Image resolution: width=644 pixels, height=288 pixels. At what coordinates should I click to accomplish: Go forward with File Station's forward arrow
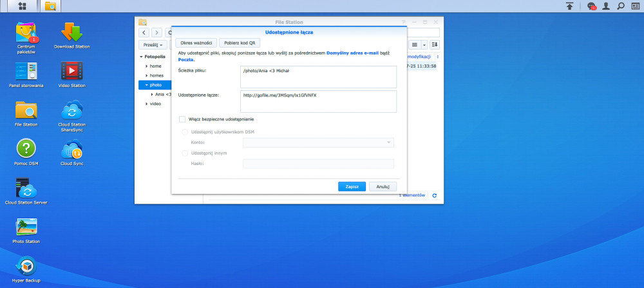[x=156, y=32]
